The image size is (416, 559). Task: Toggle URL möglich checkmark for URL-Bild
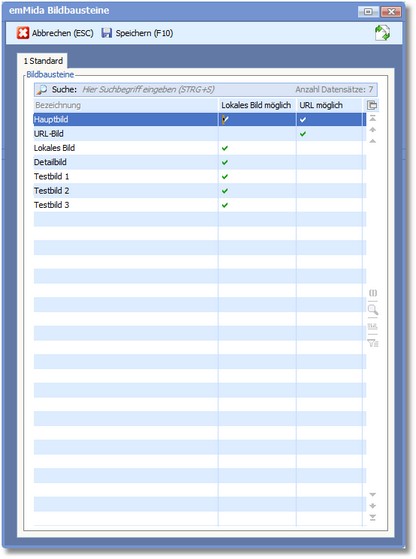pos(303,134)
